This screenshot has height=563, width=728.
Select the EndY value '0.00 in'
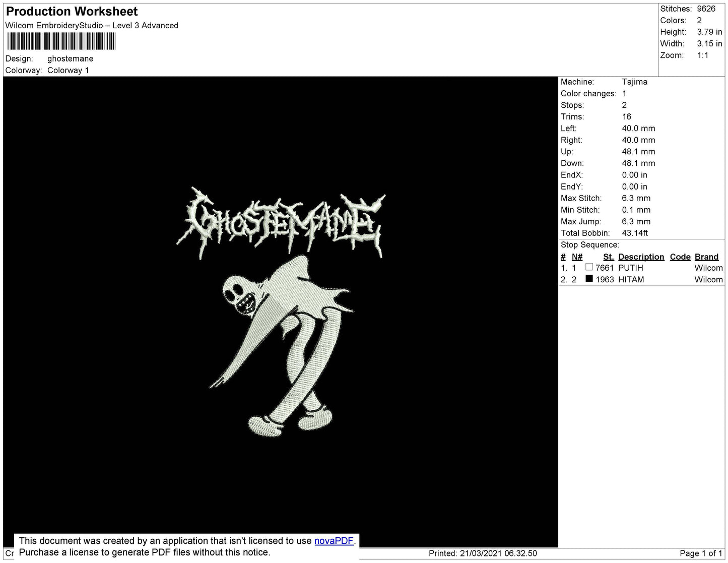click(635, 186)
